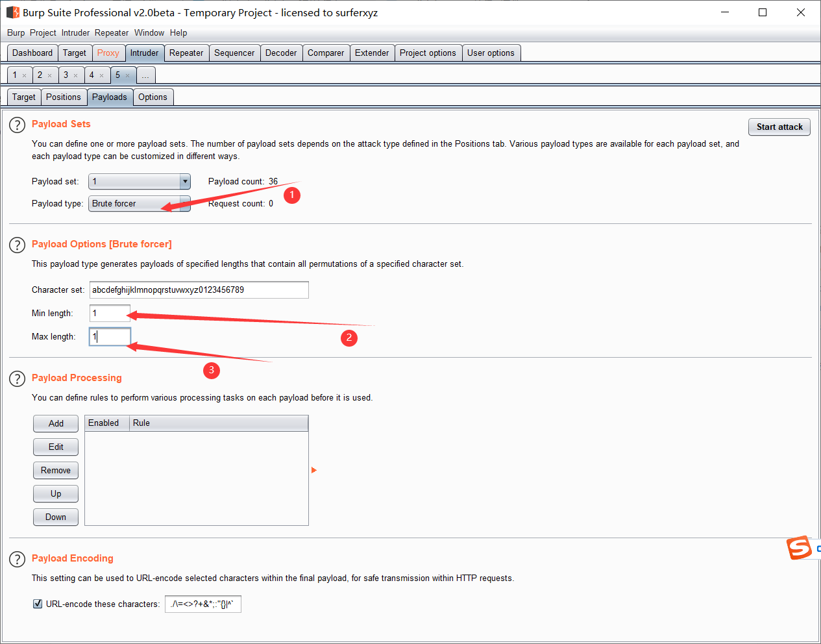The image size is (821, 644).
Task: Close Intruder attack tab 2
Action: pos(49,76)
